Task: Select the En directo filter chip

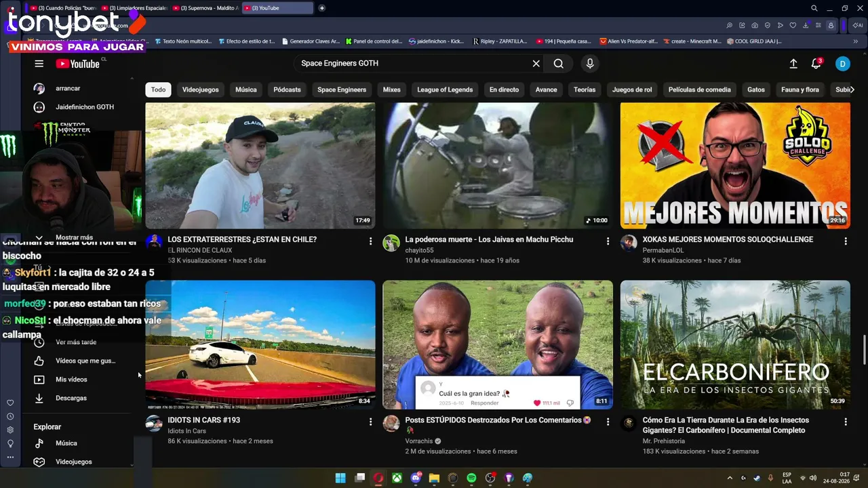Action: (x=504, y=89)
